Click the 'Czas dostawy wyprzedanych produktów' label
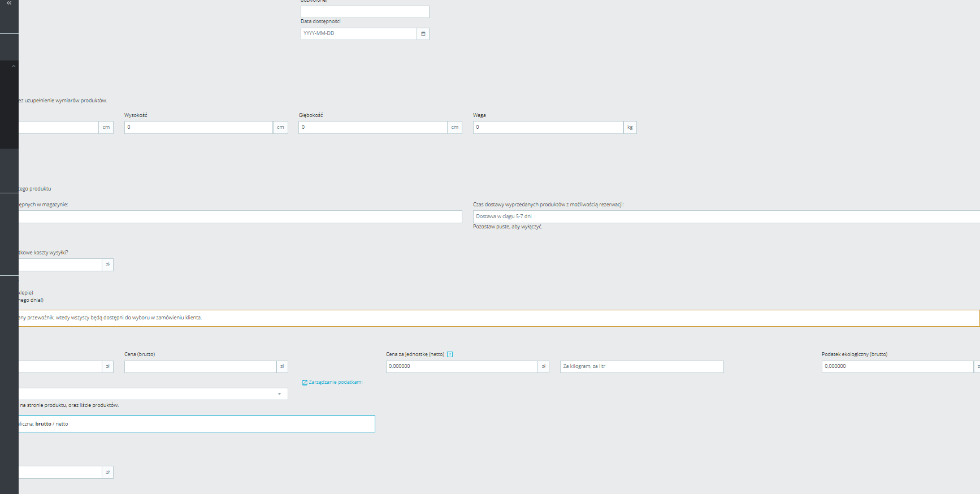This screenshot has height=494, width=980. [x=548, y=205]
